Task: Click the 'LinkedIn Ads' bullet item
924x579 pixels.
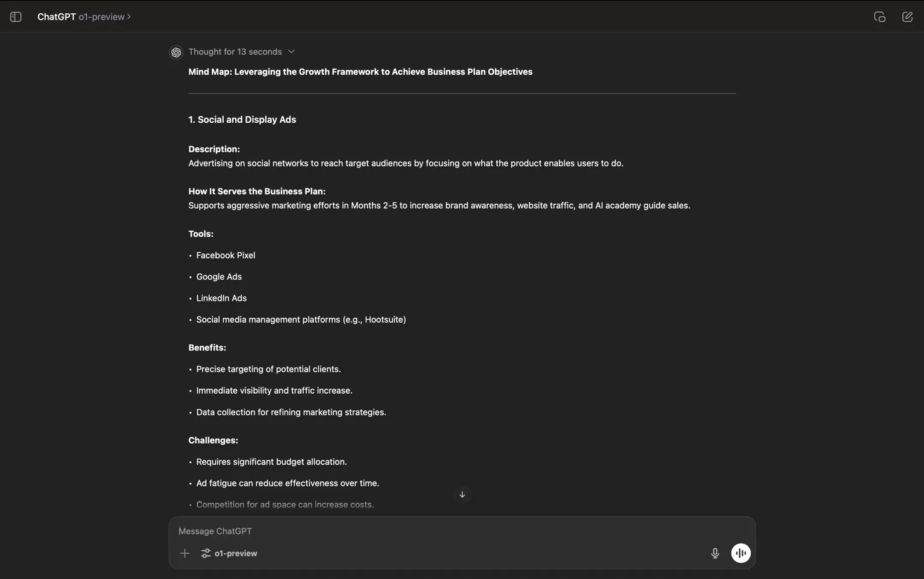Action: (x=221, y=298)
